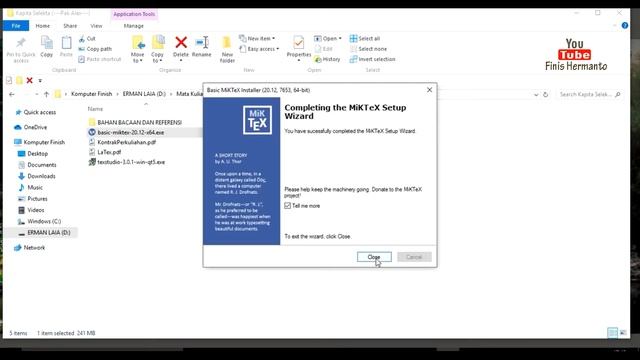
Task: Open the New item dropdown
Action: 257,38
